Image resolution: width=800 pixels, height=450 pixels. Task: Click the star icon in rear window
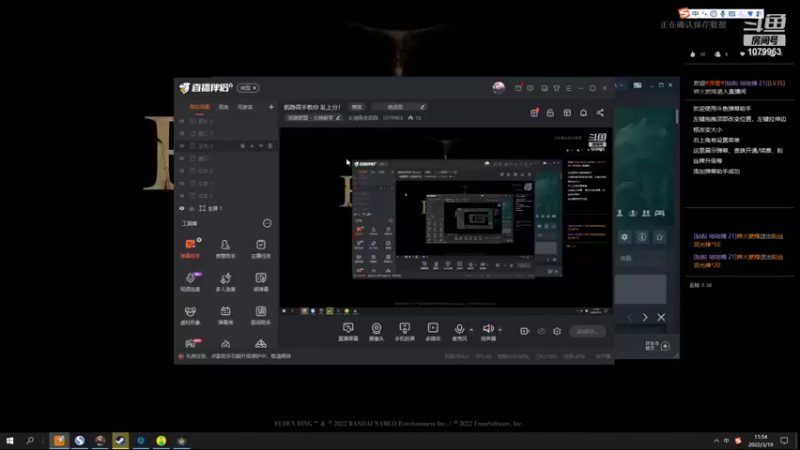(659, 237)
